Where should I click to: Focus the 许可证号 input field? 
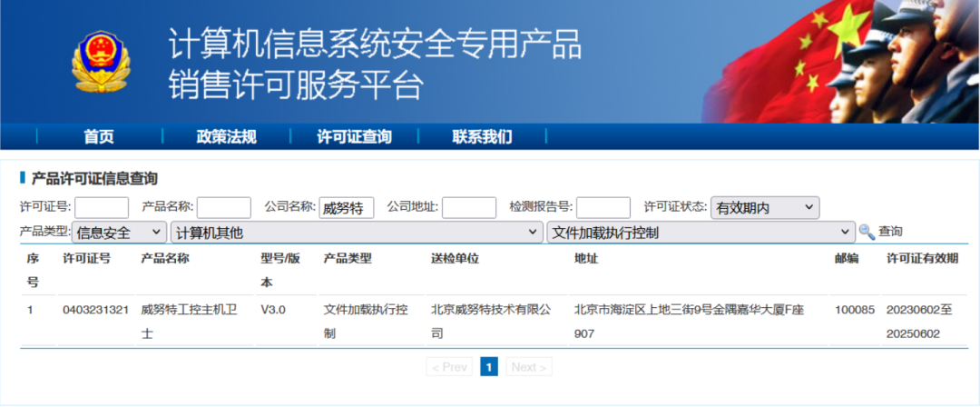(x=102, y=208)
